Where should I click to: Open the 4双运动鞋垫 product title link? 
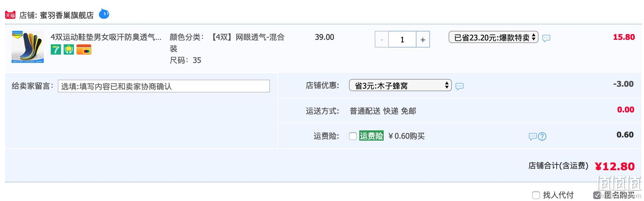click(x=106, y=37)
